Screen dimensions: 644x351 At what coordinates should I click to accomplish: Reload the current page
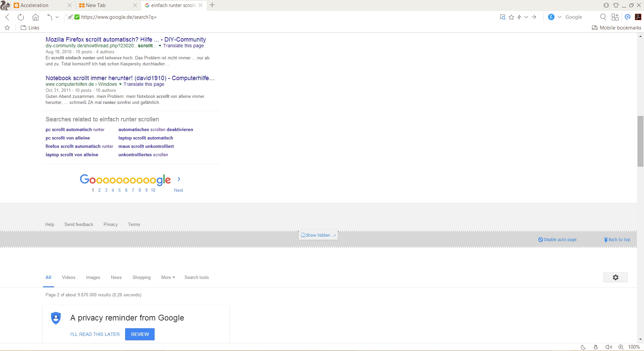pos(21,17)
